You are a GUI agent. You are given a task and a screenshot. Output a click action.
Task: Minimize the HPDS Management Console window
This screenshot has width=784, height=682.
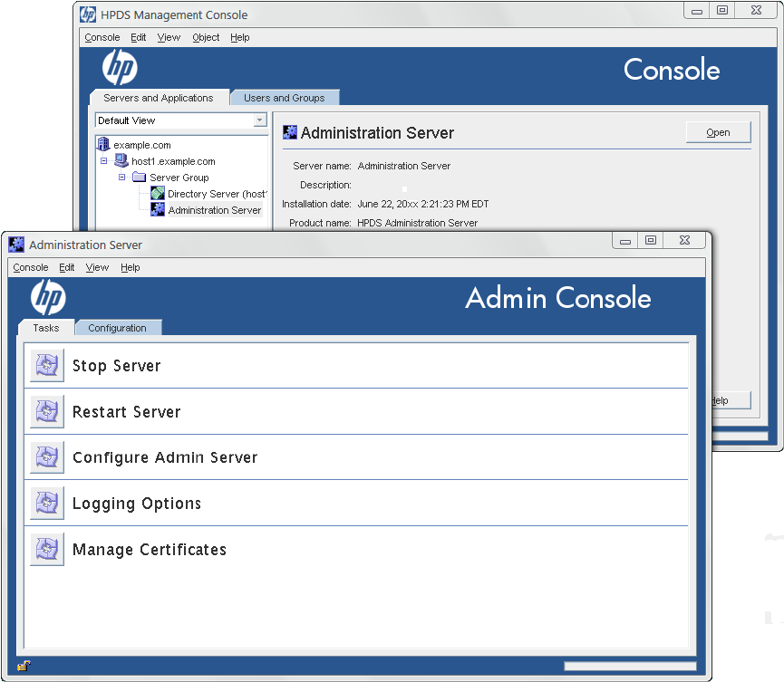[697, 10]
